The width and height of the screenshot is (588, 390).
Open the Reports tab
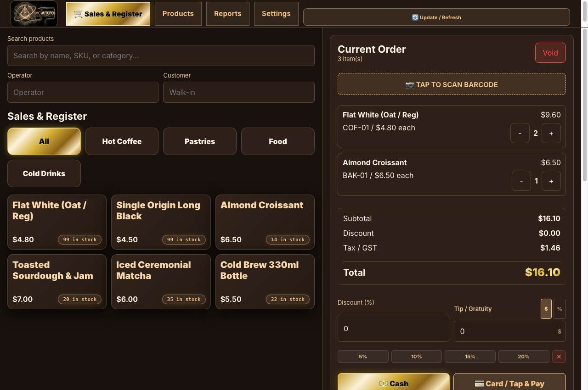coord(228,14)
